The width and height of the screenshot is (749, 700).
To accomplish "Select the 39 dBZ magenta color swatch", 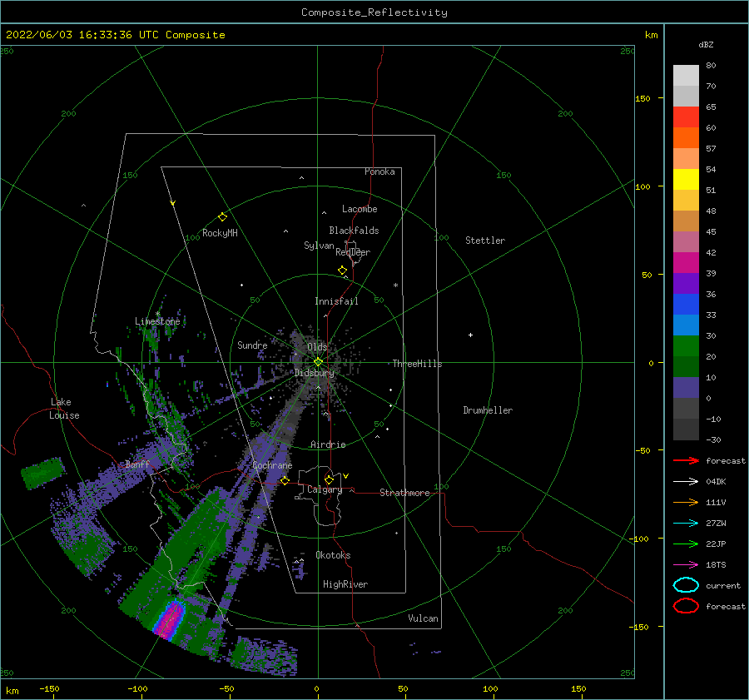I will [686, 262].
